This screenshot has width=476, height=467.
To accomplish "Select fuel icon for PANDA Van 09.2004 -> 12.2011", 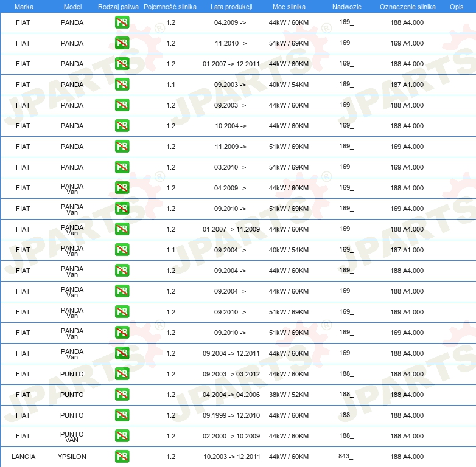I will point(122,353).
